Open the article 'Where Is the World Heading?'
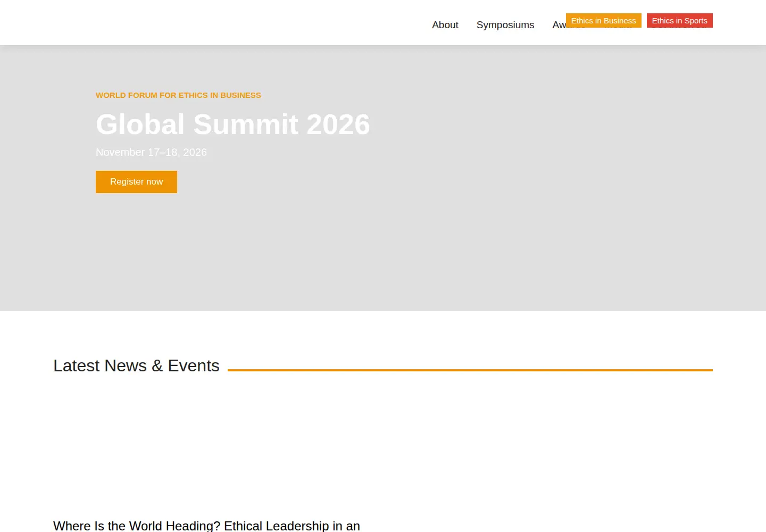Viewport: 766px width, 532px height. [206, 526]
